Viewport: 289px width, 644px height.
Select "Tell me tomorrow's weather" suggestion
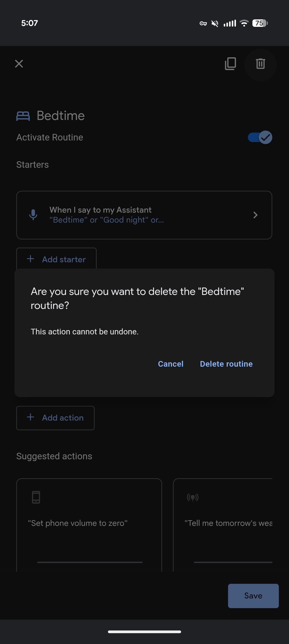tap(228, 523)
